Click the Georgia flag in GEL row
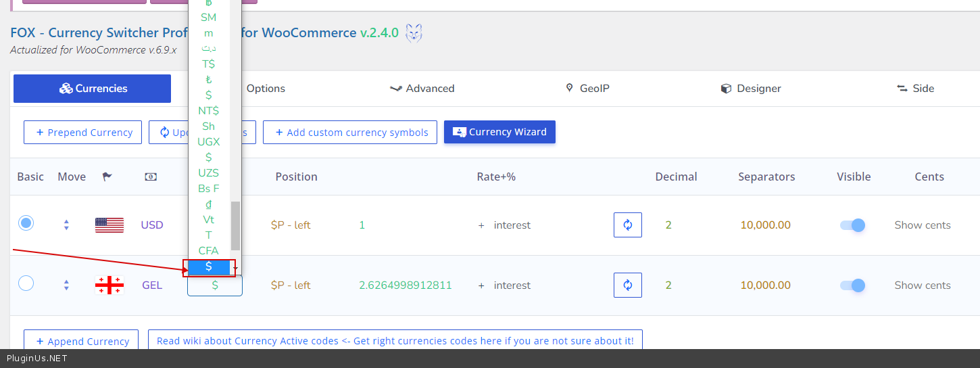This screenshot has width=980, height=368. (109, 285)
